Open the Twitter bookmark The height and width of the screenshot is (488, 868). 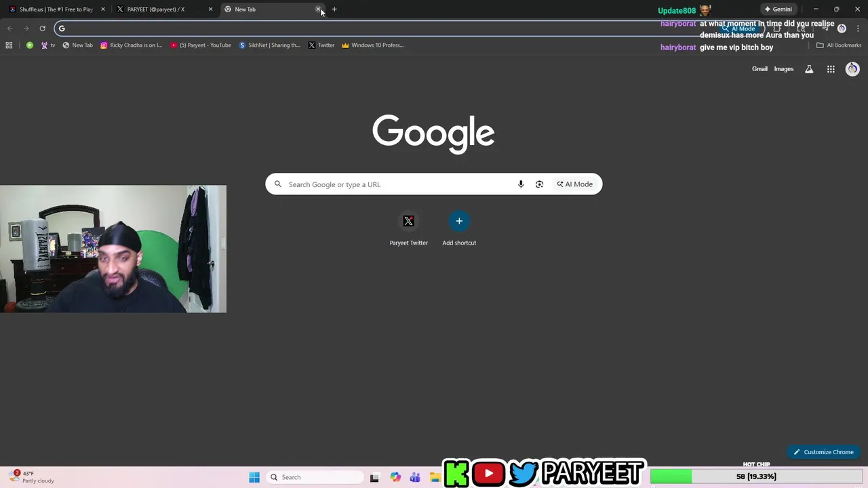(321, 45)
